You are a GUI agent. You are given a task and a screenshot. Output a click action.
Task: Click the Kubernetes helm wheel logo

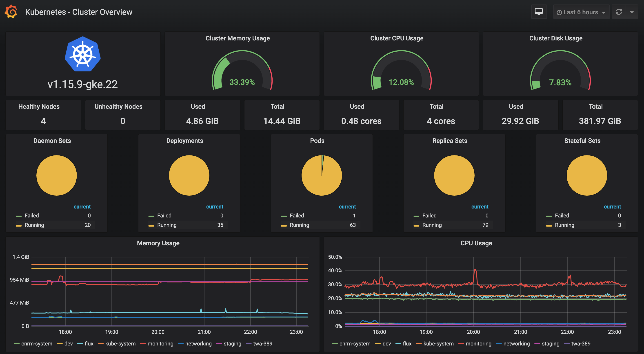coord(82,54)
